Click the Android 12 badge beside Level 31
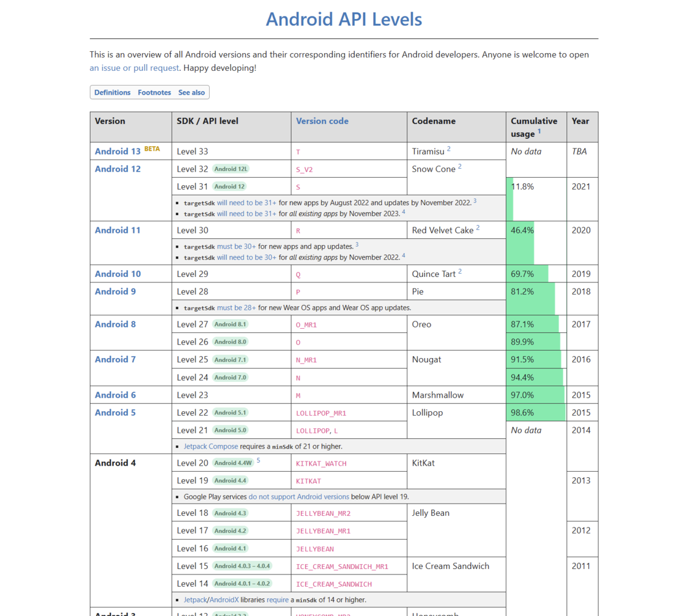The width and height of the screenshot is (685, 616). coord(229,186)
